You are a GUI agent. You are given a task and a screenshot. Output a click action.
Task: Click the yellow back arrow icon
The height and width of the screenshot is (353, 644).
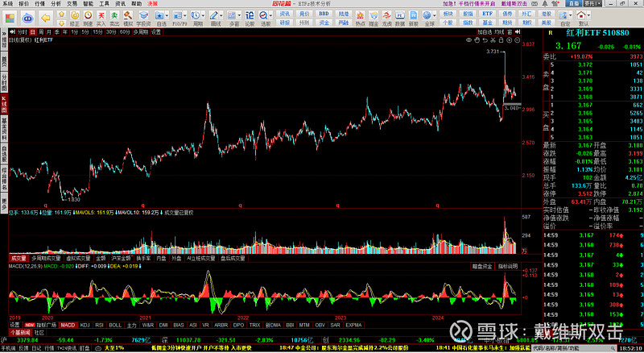46,18
